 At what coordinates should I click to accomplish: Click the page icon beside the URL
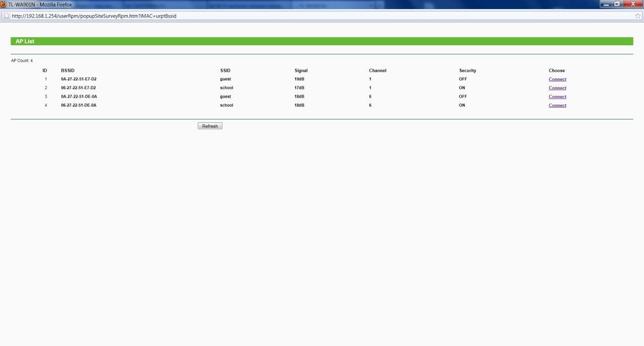click(x=6, y=16)
